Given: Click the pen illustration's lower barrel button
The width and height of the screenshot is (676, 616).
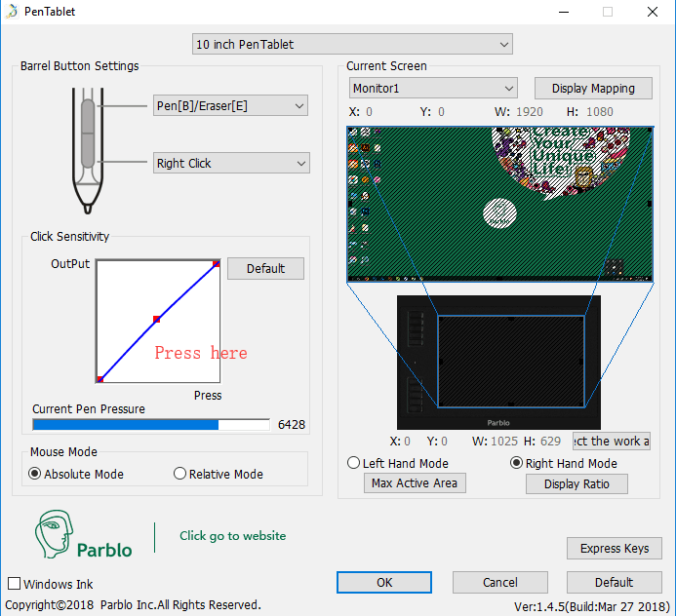Looking at the screenshot, I should 88,150.
